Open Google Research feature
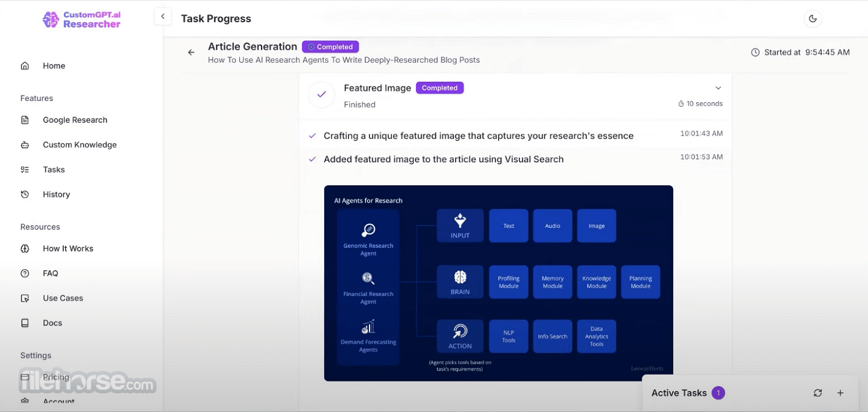This screenshot has height=412, width=868. [75, 120]
